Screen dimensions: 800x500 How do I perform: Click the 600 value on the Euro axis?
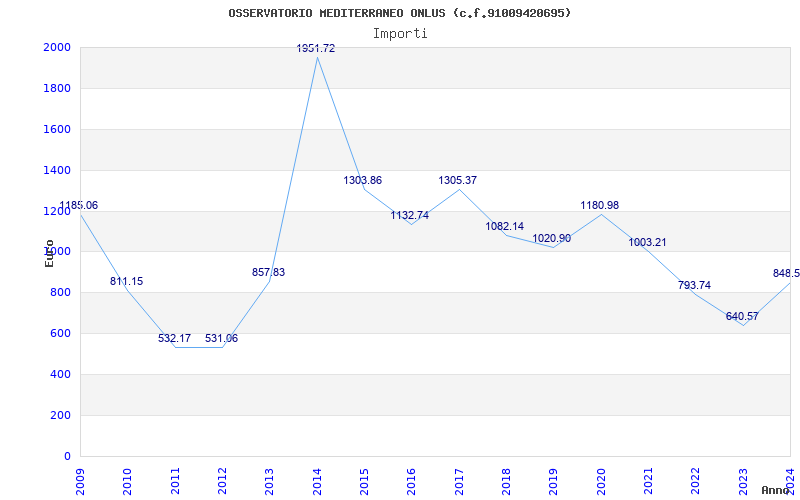pyautogui.click(x=60, y=333)
